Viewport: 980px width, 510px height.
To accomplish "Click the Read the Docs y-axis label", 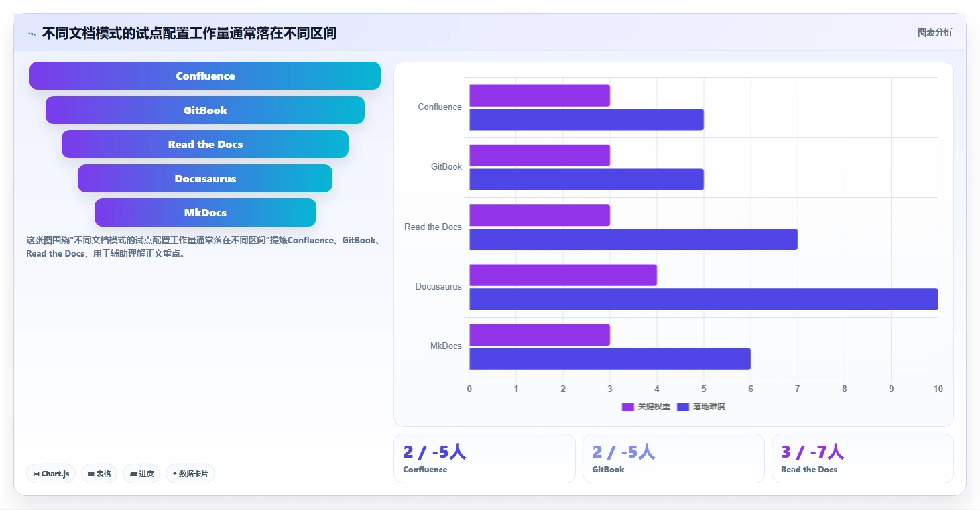I will [x=433, y=227].
